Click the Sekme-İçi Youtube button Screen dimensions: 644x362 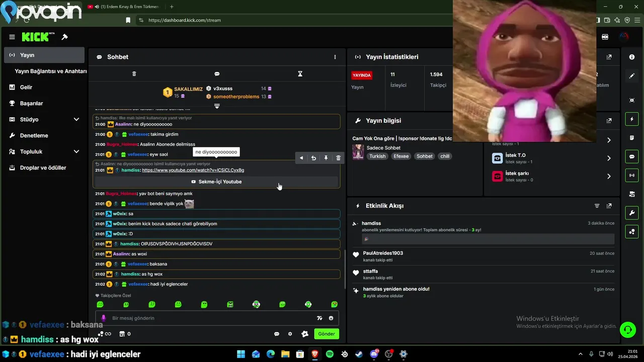(216, 182)
